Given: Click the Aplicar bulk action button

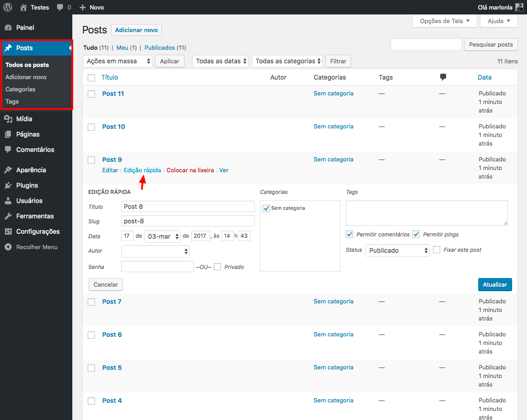Looking at the screenshot, I should coord(170,61).
